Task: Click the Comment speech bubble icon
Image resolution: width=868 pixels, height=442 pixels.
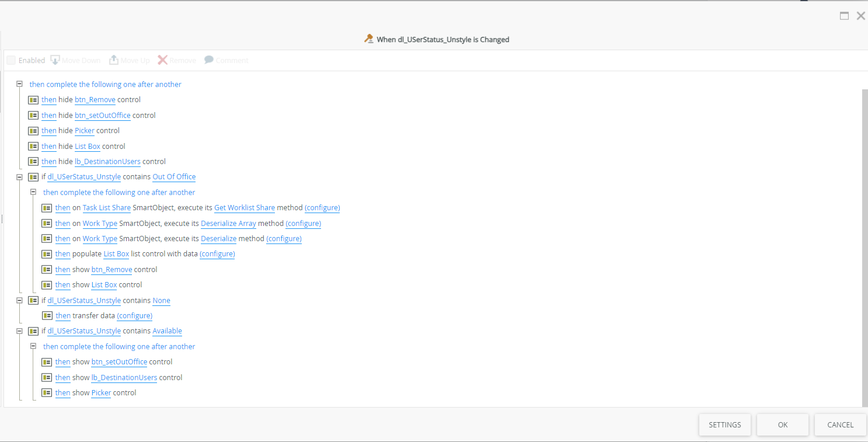Action: 209,60
